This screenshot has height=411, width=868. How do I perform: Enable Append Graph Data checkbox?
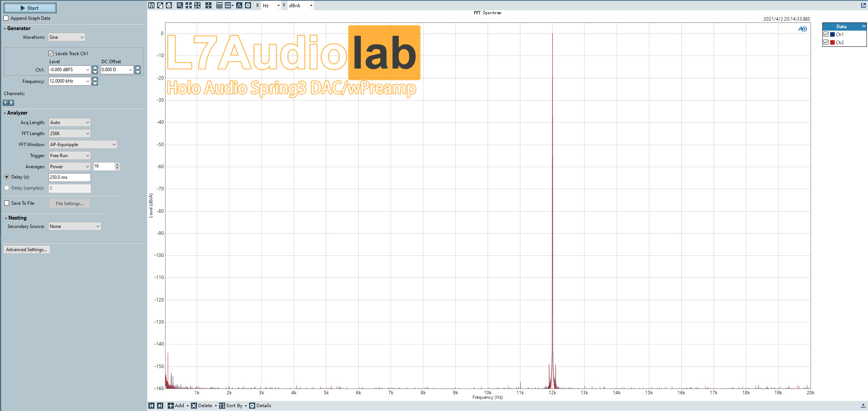6,18
